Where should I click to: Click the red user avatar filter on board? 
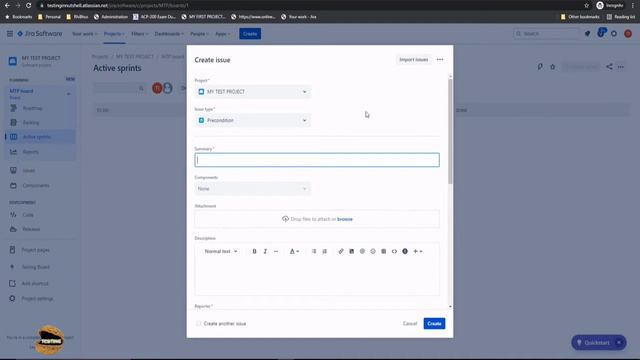pyautogui.click(x=157, y=88)
